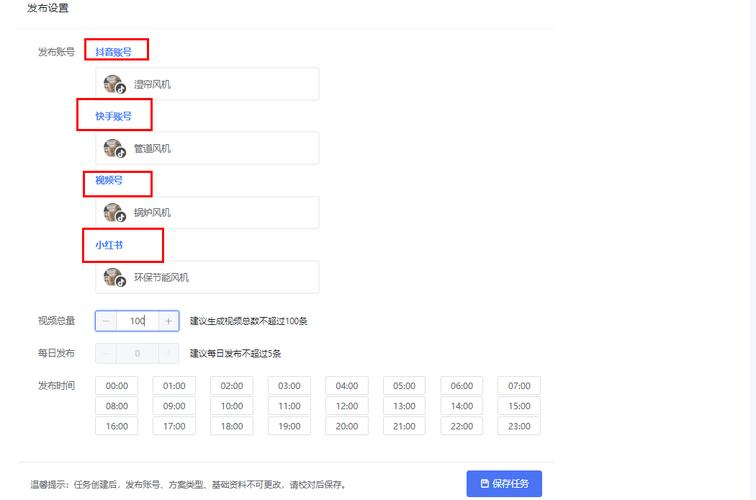
Task: Click the 湿帘风机 account avatar
Action: point(114,84)
